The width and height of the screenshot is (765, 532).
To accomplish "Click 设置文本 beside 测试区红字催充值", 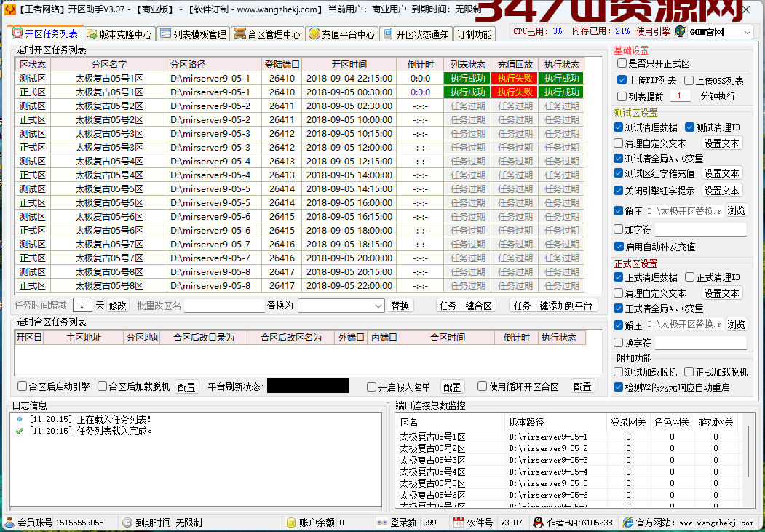I will [722, 173].
